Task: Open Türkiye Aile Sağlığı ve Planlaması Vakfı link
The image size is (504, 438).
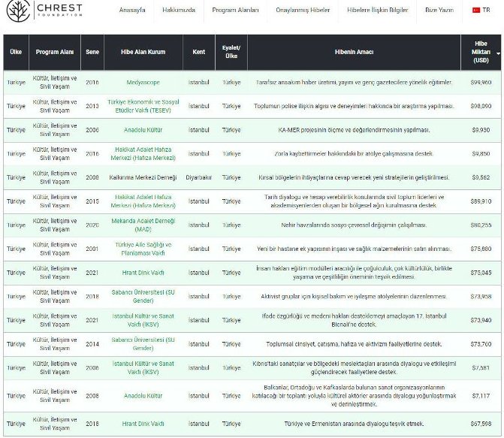Action: [143, 249]
